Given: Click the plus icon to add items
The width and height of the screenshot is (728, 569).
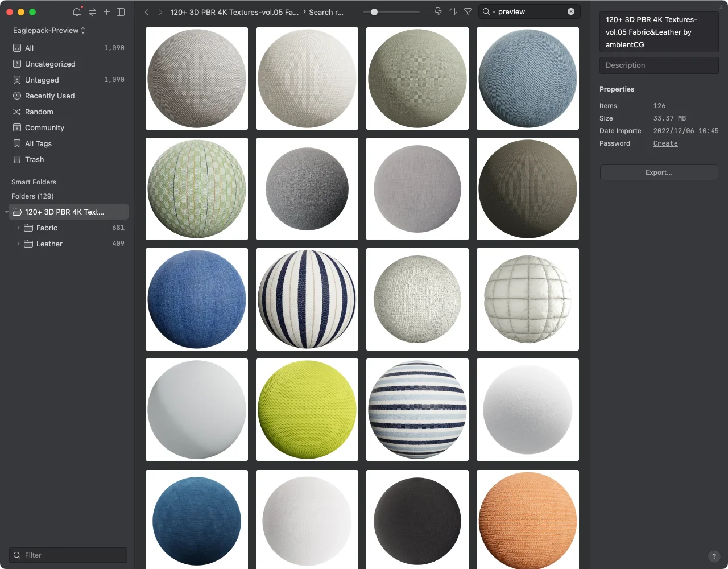Looking at the screenshot, I should pyautogui.click(x=106, y=11).
